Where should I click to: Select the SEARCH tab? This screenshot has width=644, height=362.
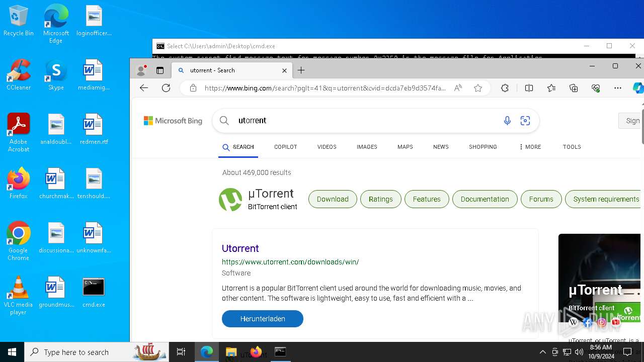238,147
